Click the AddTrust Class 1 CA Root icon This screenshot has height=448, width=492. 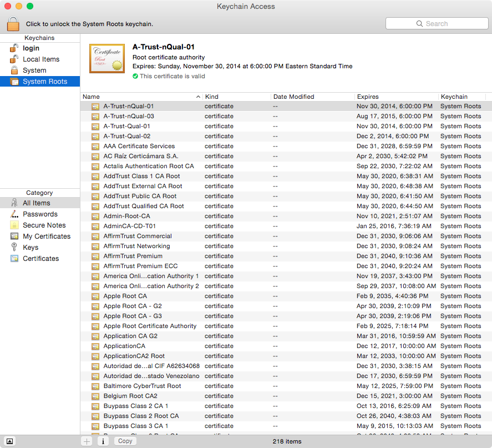[x=95, y=177]
